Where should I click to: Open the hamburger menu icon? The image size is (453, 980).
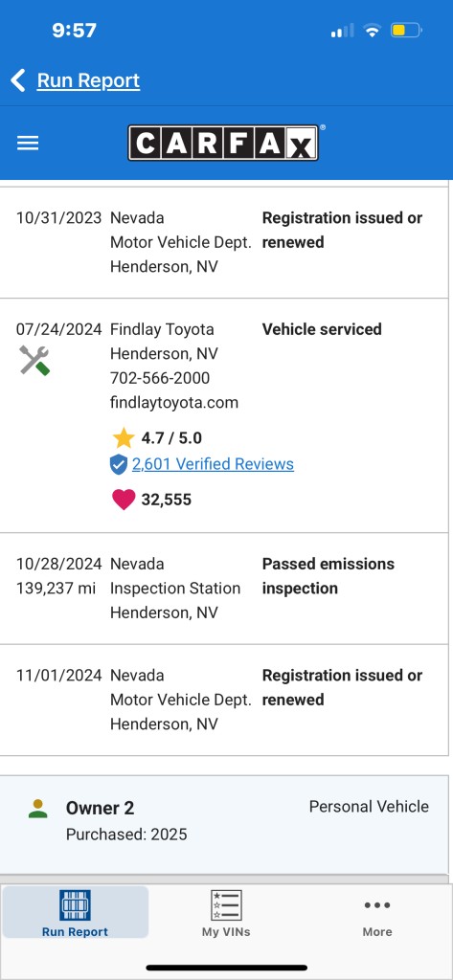[x=28, y=144]
